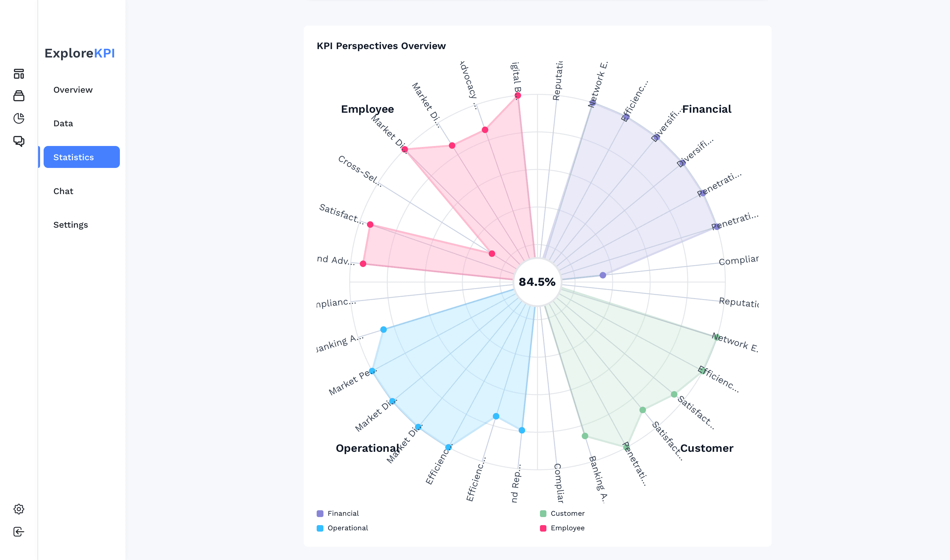Open the Chat page
This screenshot has height=560, width=950.
(63, 191)
